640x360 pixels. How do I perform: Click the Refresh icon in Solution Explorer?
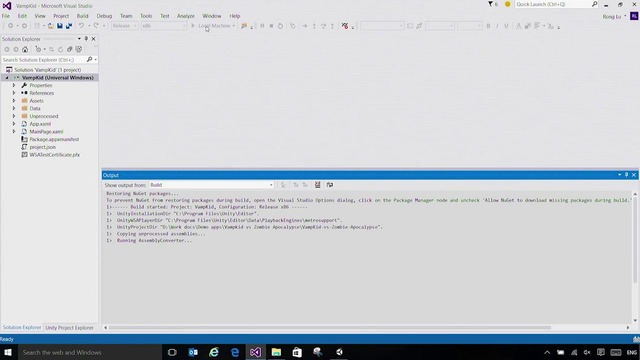coord(60,49)
